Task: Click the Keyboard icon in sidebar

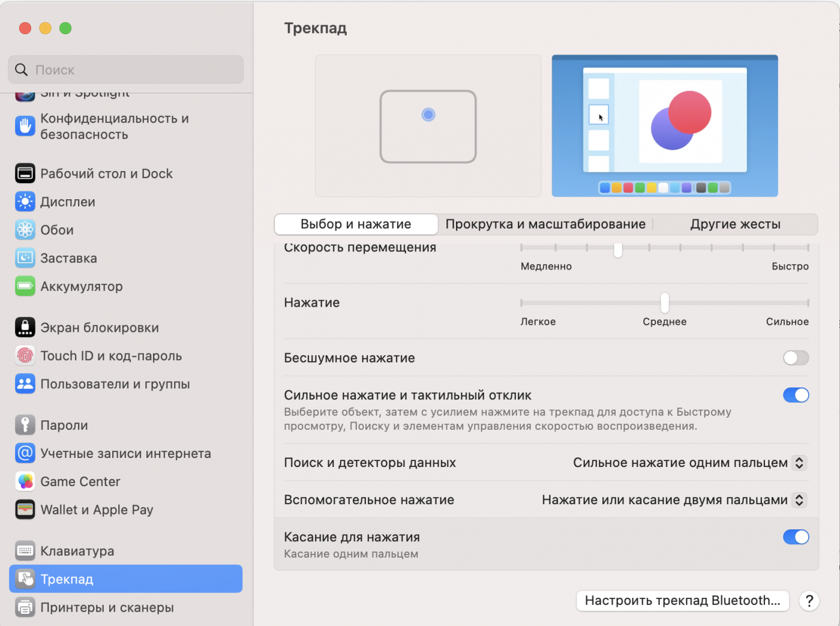Action: 25,551
